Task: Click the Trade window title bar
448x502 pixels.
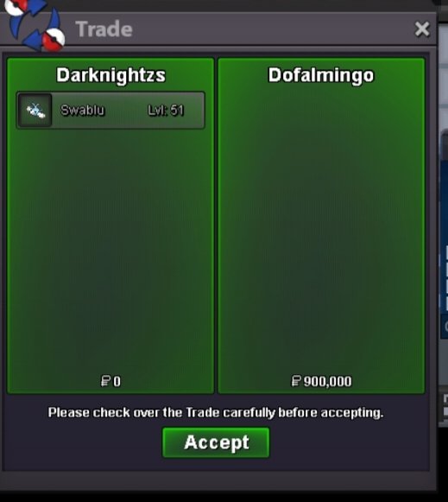Action: (218, 29)
